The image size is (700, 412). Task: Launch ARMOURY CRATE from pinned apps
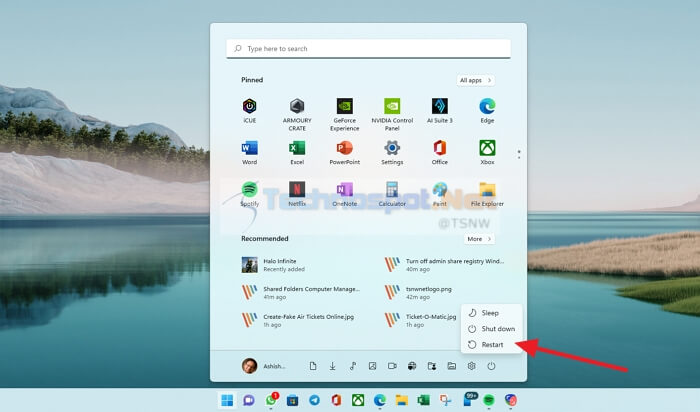click(x=297, y=115)
